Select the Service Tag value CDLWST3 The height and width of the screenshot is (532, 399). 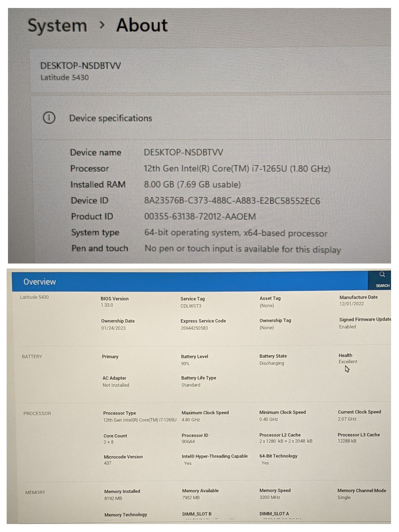191,306
